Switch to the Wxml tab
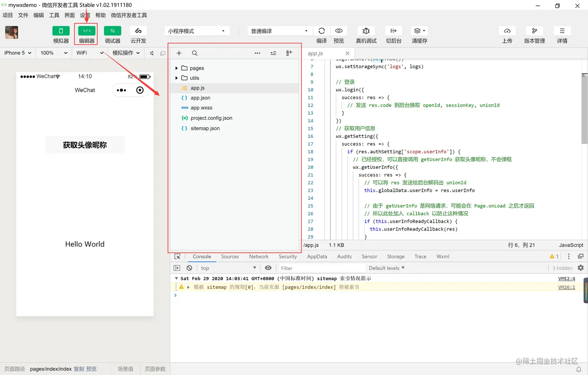 pos(443,257)
